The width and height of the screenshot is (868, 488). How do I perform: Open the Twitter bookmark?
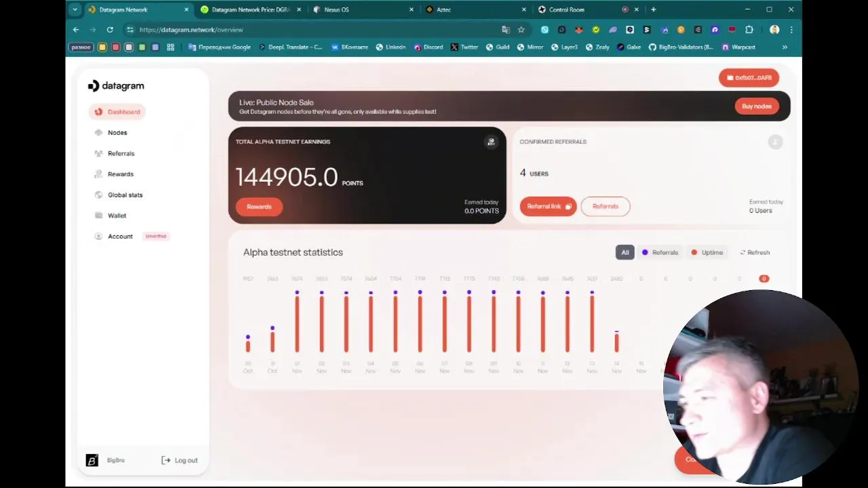click(465, 47)
